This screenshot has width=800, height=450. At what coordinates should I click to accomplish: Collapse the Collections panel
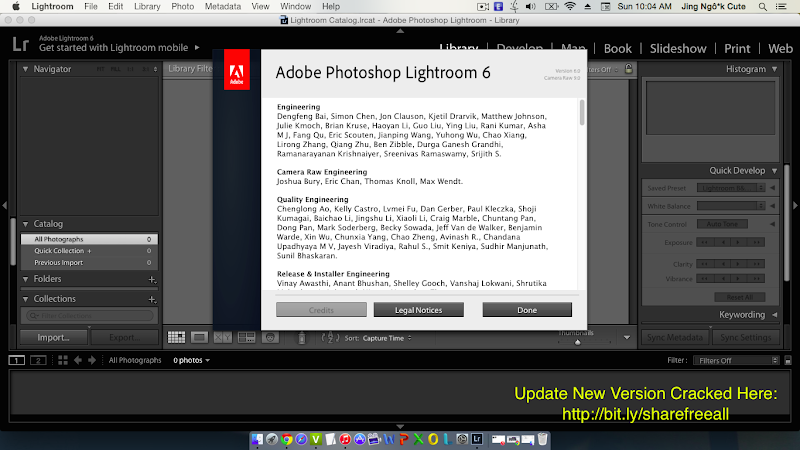point(25,299)
